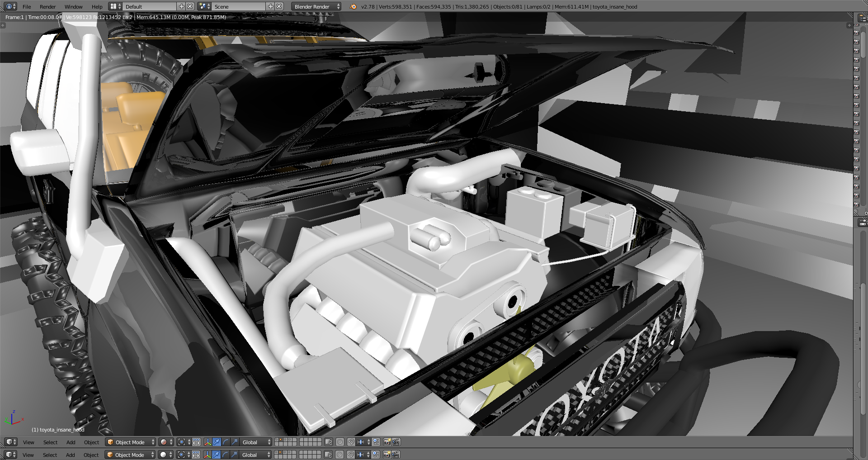The image size is (868, 460).
Task: Click the Blender logo splash icon
Action: [353, 6]
